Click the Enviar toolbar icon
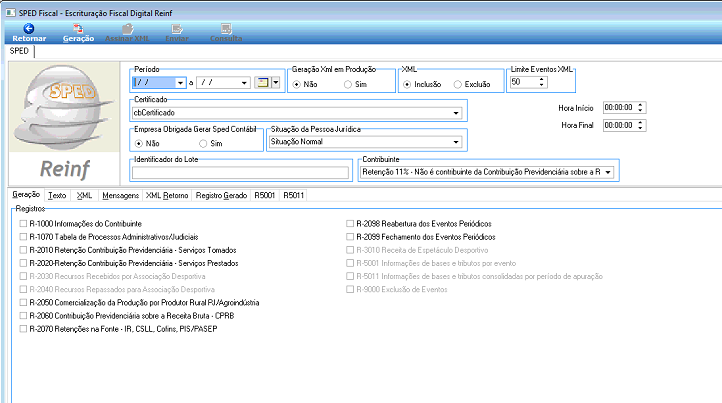This screenshot has height=403, width=722. 177,29
